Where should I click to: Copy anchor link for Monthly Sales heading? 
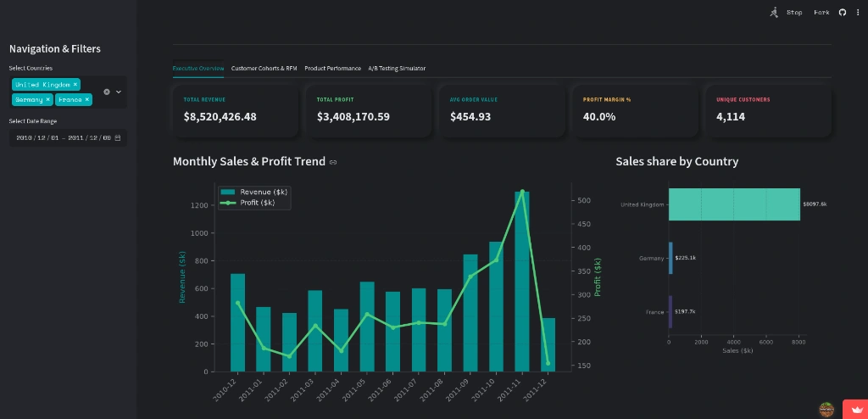(x=332, y=162)
